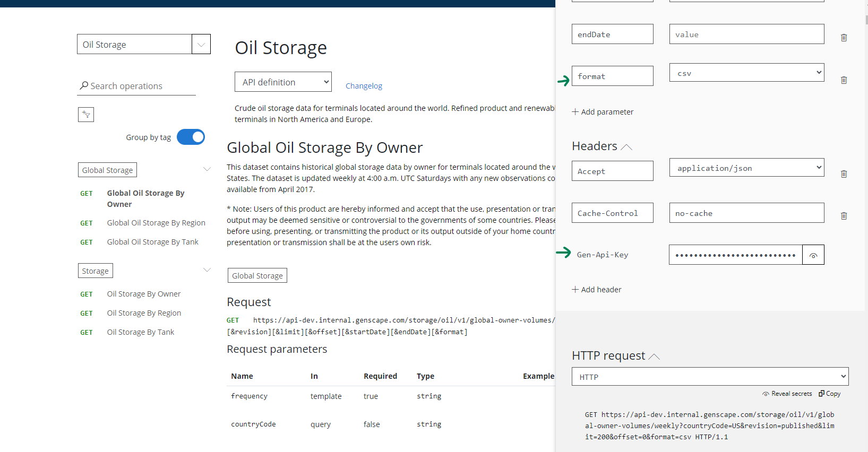The width and height of the screenshot is (868, 452).
Task: Open the API definition dropdown
Action: [x=283, y=82]
